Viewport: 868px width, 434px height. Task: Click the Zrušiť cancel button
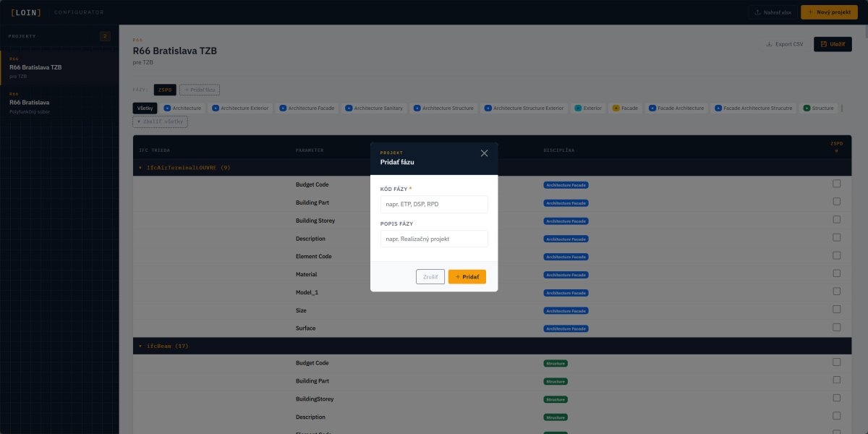click(x=430, y=276)
